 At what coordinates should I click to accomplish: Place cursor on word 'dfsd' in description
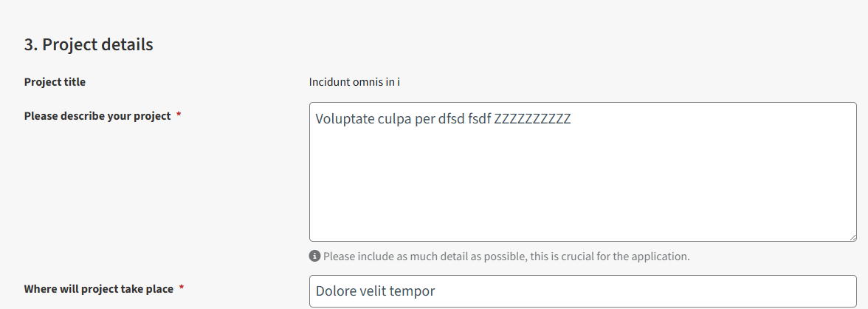451,119
